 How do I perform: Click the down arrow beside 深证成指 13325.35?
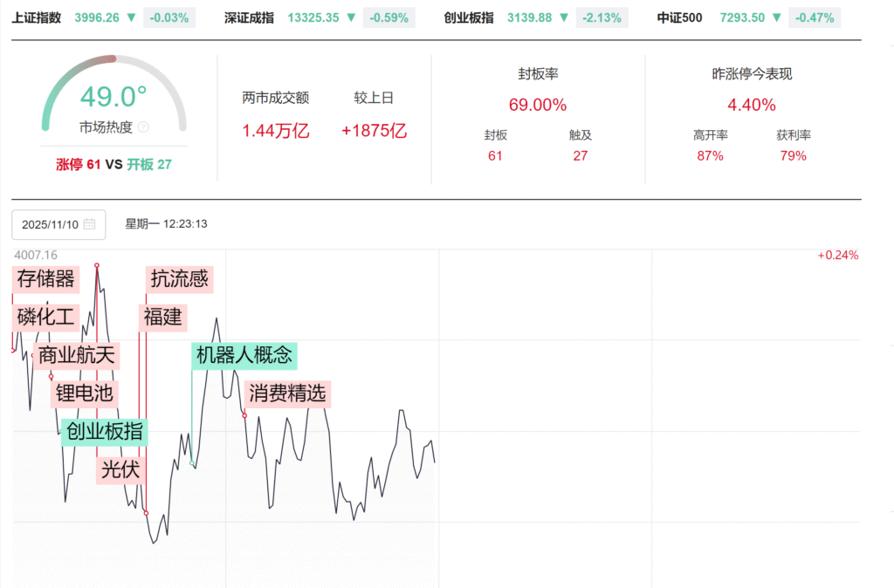click(350, 17)
